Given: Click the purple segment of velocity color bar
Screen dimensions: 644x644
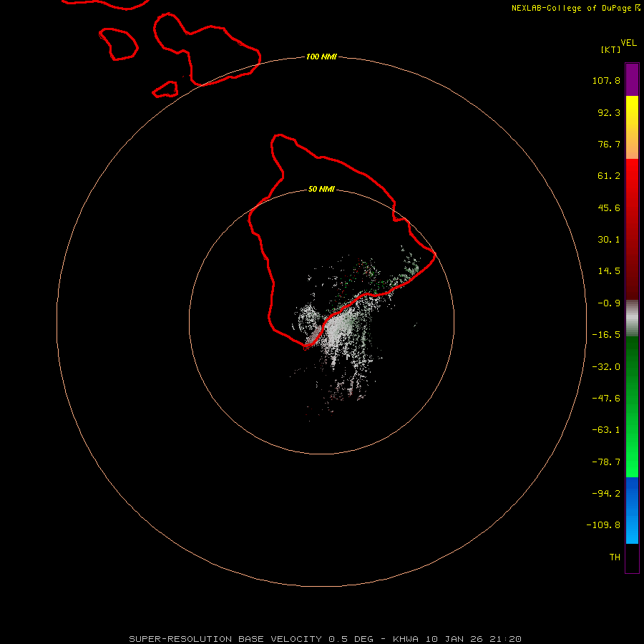Looking at the screenshot, I should coord(632,79).
